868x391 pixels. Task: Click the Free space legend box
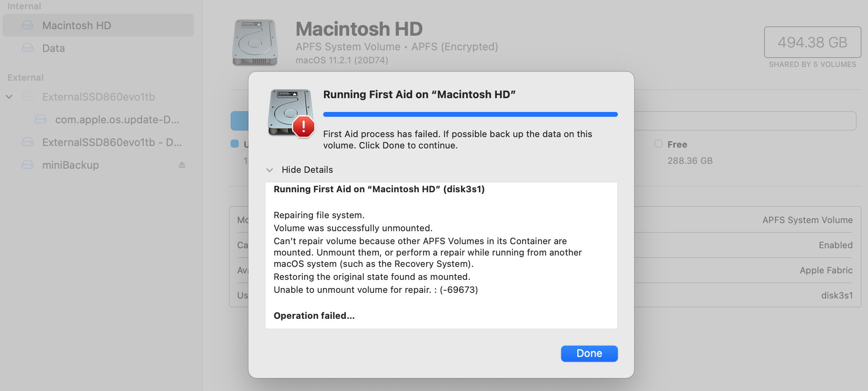tap(659, 144)
